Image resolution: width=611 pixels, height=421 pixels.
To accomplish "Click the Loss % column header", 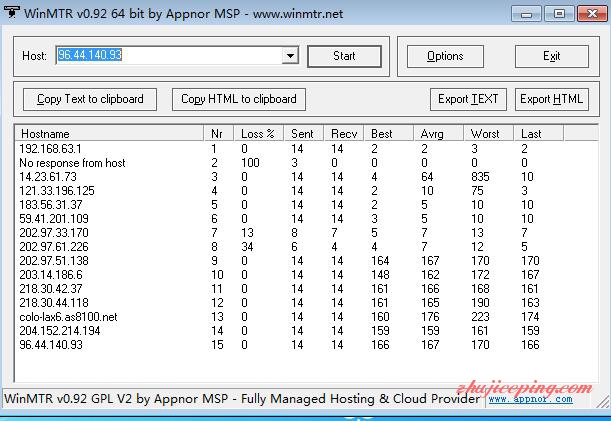I will click(x=259, y=134).
